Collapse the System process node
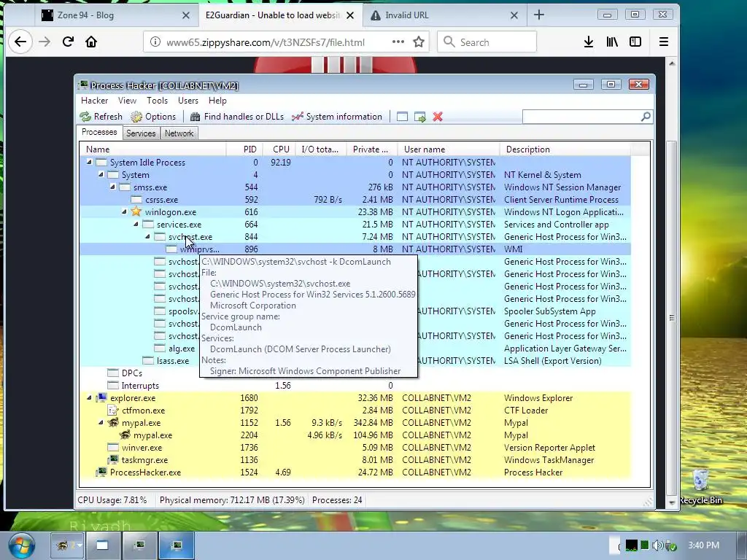 (x=101, y=174)
